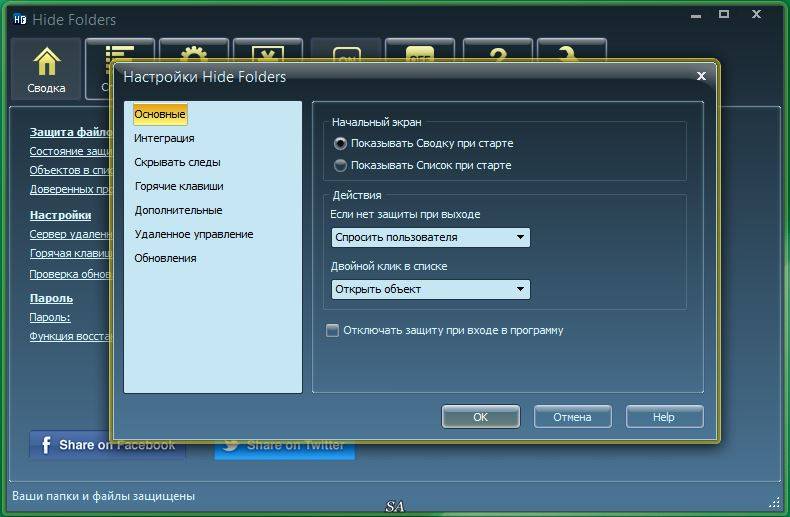Open the Пароль heading link
Image resolution: width=790 pixels, height=517 pixels.
tap(51, 298)
